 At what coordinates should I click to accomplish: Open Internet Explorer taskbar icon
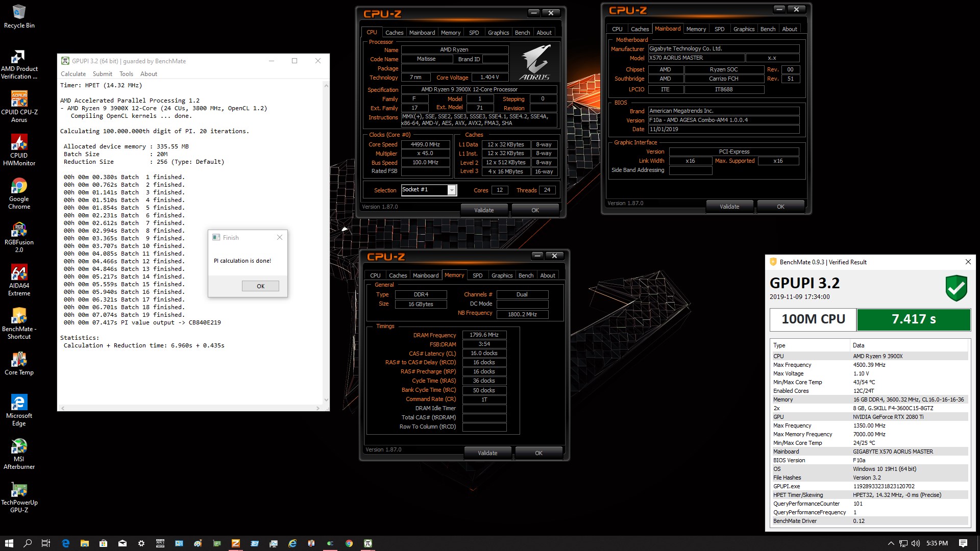click(292, 543)
